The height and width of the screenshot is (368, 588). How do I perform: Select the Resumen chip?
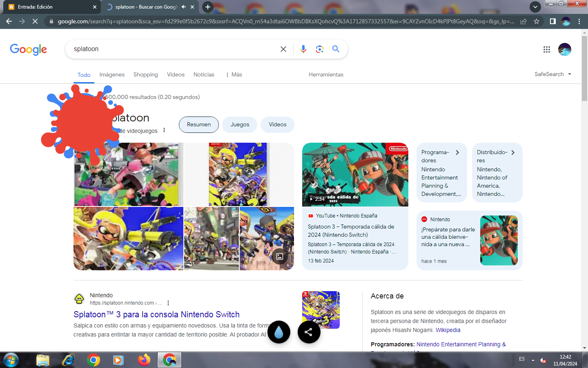click(199, 125)
